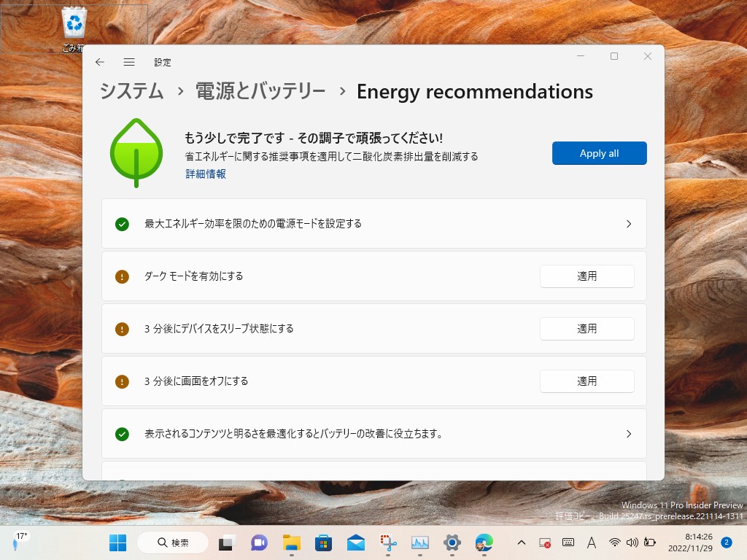
Task: Expand the power mode recommendation row
Action: [628, 224]
